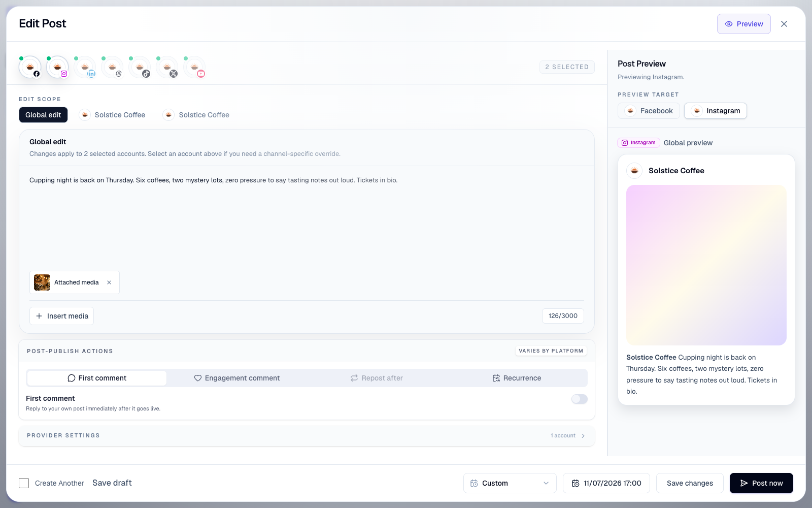Screen dimensions: 812x508
Task: Select the Threads account avatar
Action: click(113, 67)
